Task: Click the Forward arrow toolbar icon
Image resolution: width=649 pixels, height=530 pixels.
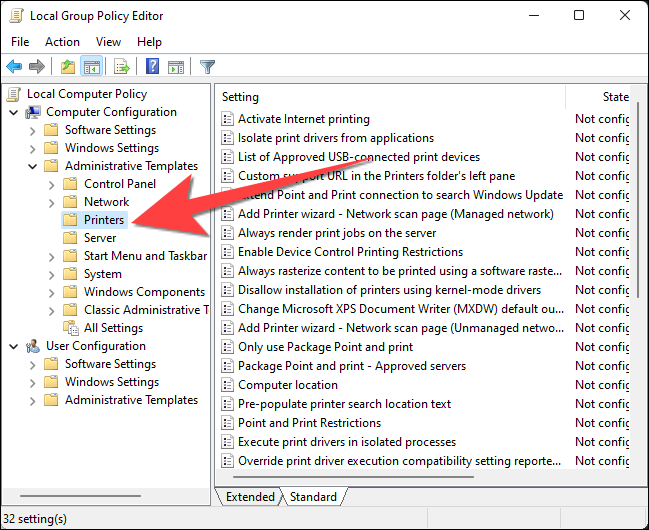Action: click(x=37, y=67)
